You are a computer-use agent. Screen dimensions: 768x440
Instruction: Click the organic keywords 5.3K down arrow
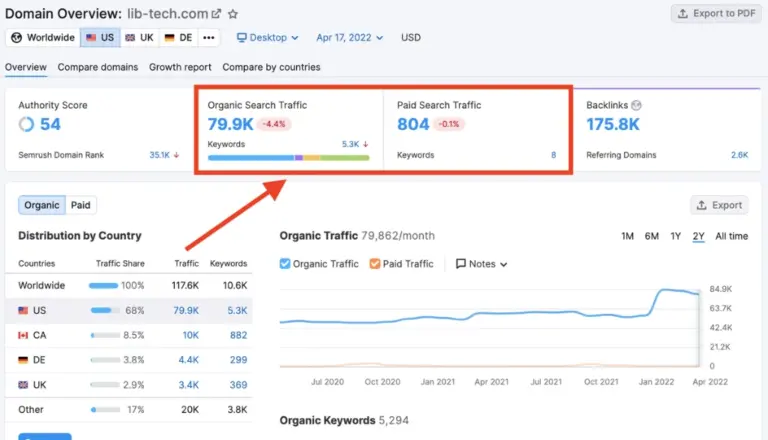click(365, 144)
